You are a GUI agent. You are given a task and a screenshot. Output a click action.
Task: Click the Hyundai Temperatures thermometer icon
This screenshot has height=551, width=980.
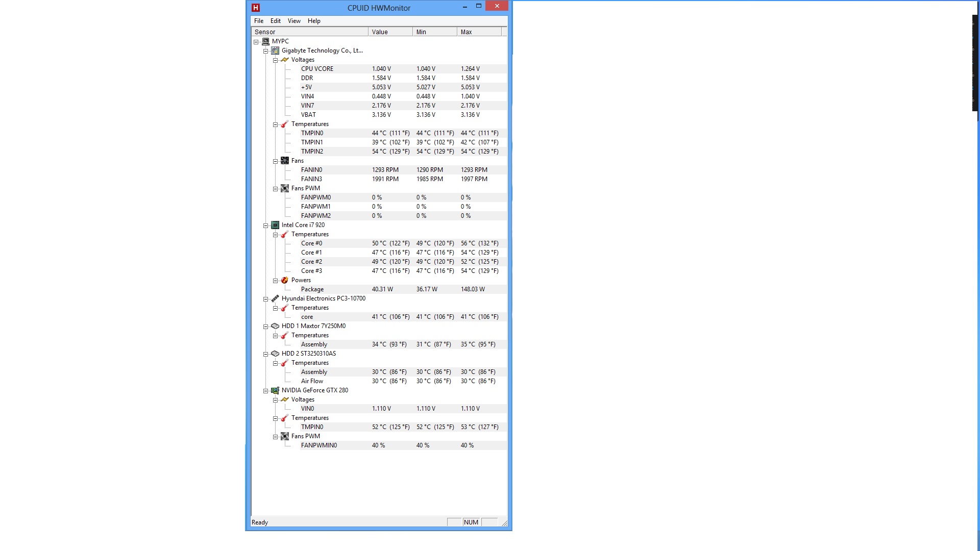pos(285,308)
